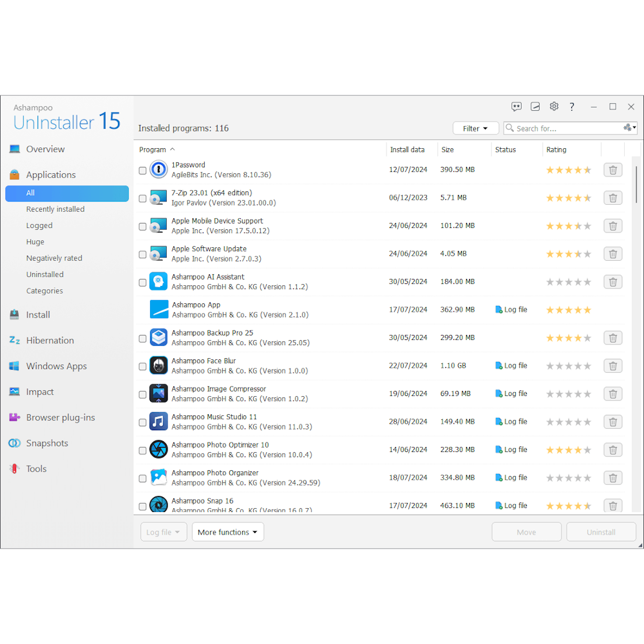This screenshot has height=644, width=644.
Task: Click the Ashampoo Photo Optimizer 10 app icon
Action: (158, 450)
